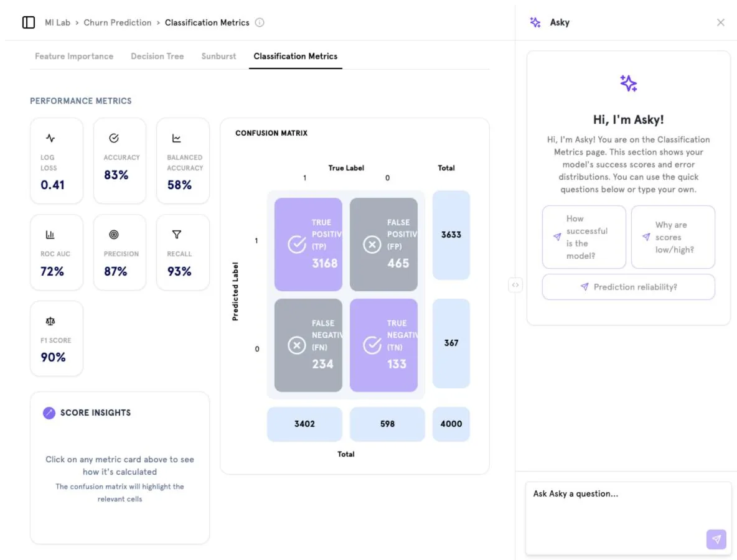The height and width of the screenshot is (560, 737).
Task: Click the False Negative X icon
Action: 296,345
